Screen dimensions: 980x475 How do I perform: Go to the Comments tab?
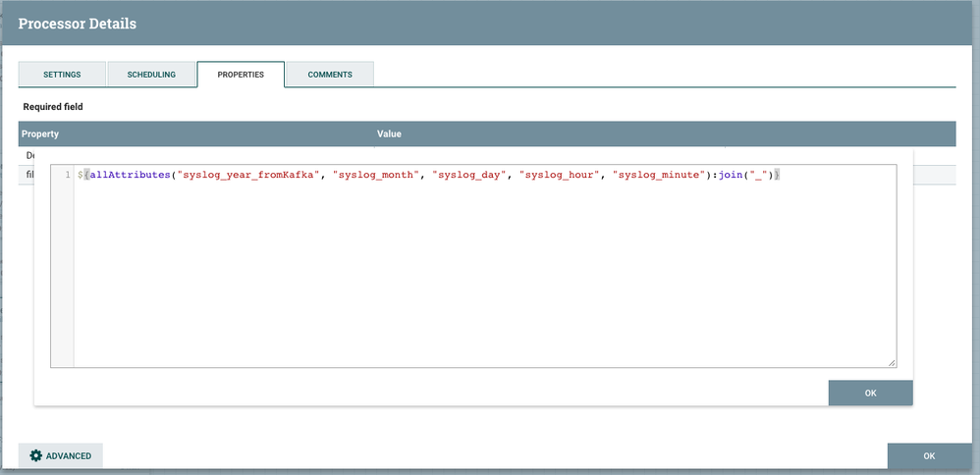tap(330, 75)
